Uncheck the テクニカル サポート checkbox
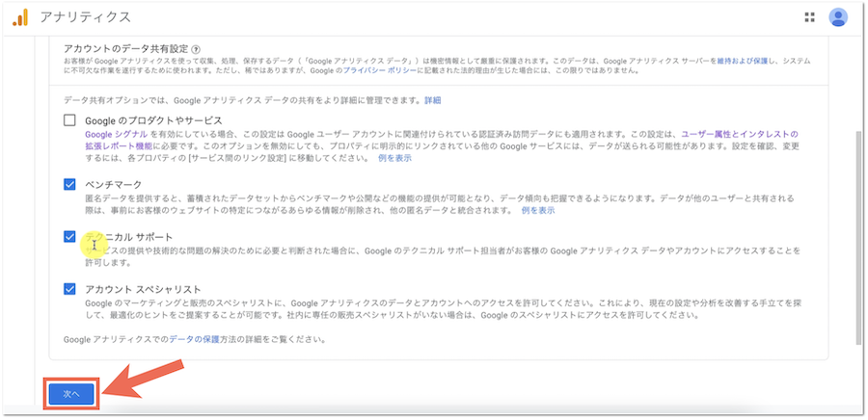The image size is (868, 420). pos(69,236)
